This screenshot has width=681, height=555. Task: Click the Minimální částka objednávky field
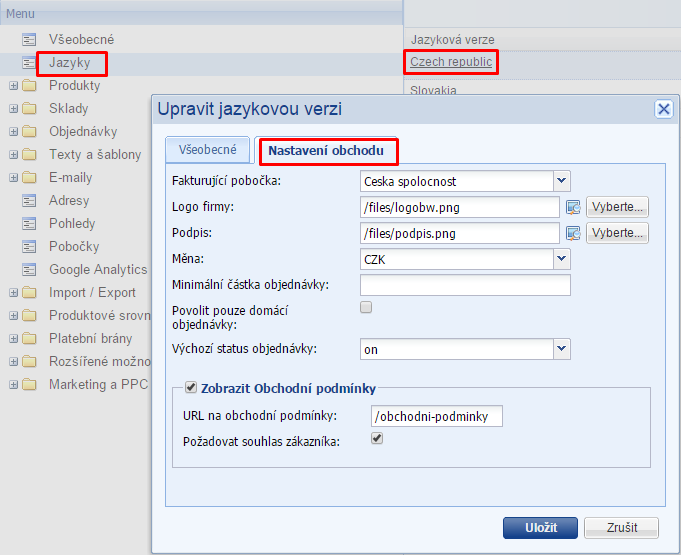click(x=465, y=285)
